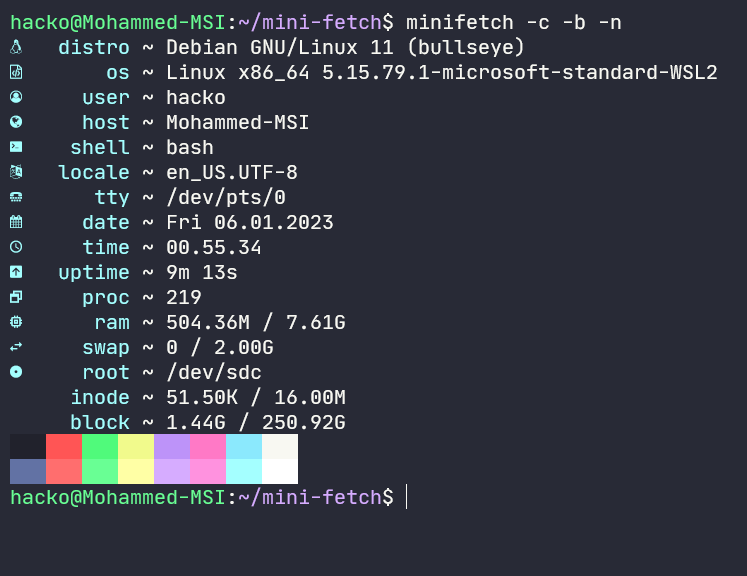Click the globe icon beside host

(x=16, y=122)
